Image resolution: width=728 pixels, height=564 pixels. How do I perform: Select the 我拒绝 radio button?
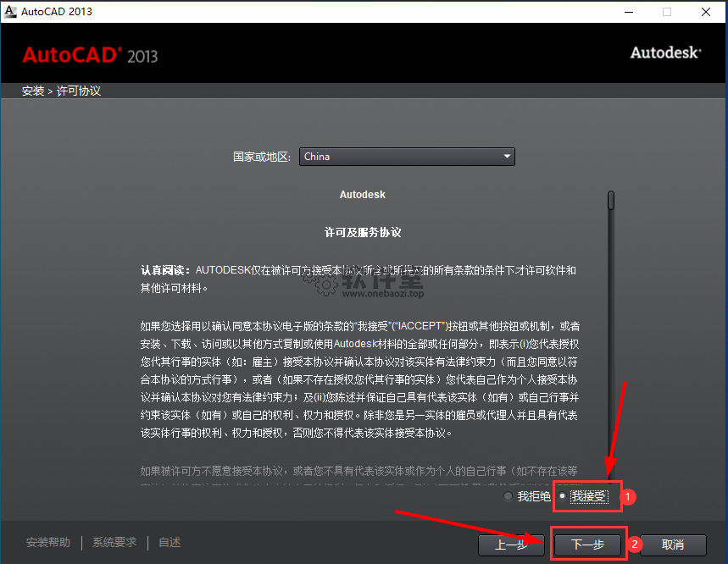508,496
